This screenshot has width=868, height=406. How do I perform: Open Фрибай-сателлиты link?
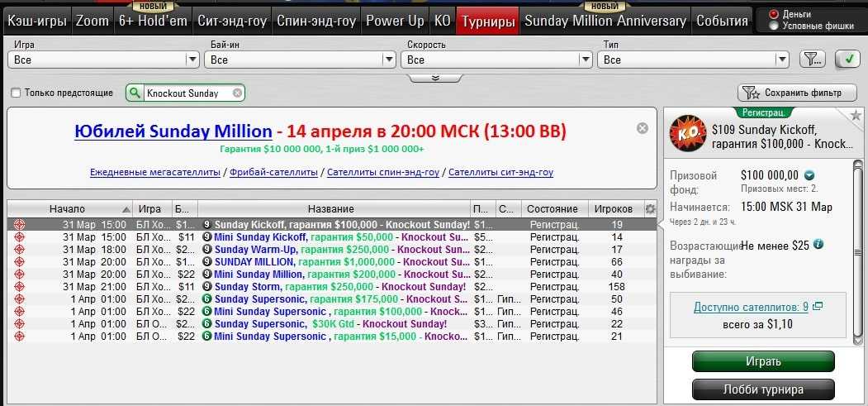tap(273, 172)
